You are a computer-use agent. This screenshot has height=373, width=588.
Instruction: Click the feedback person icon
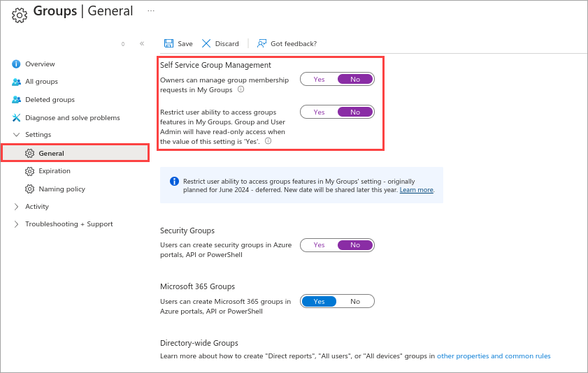[x=261, y=43]
